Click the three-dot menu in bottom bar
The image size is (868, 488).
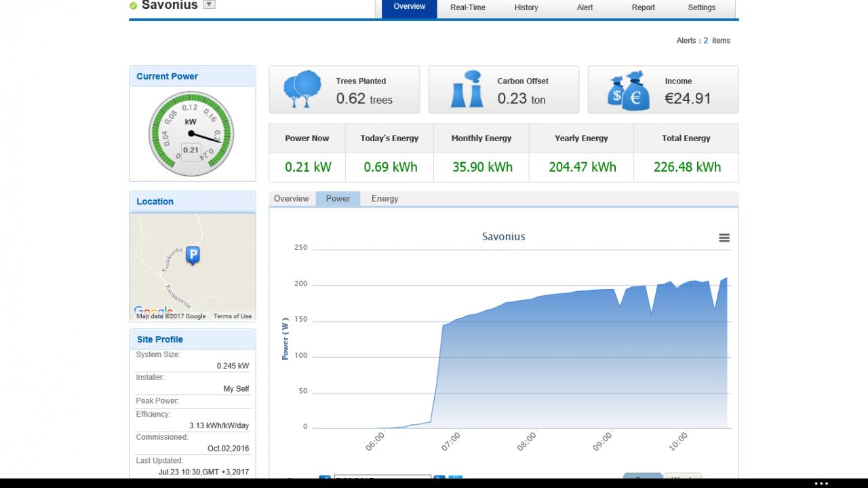coord(821,483)
